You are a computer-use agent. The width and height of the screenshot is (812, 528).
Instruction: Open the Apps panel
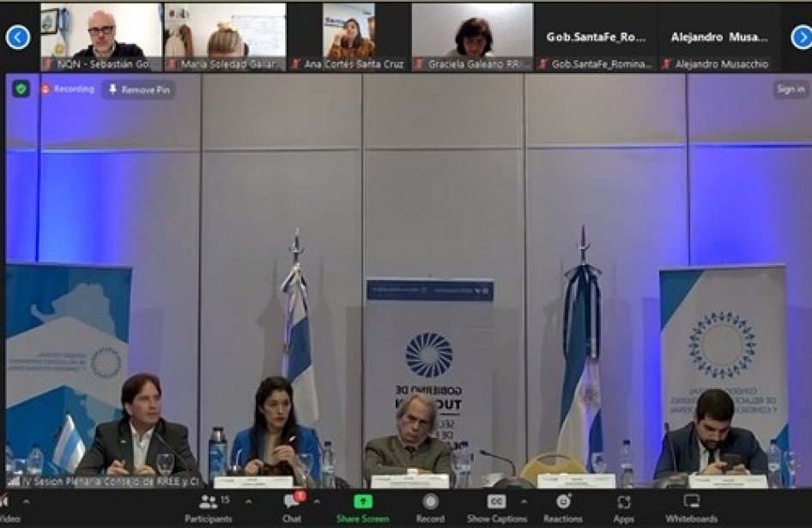click(x=623, y=506)
